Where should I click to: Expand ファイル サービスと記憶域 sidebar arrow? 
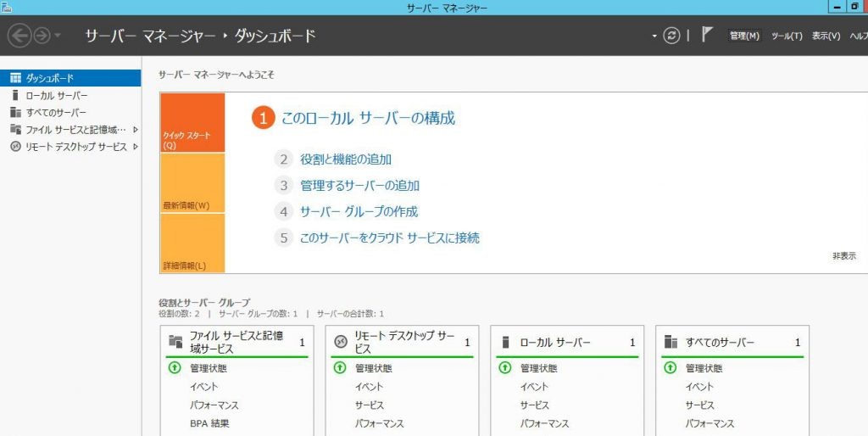click(x=136, y=130)
